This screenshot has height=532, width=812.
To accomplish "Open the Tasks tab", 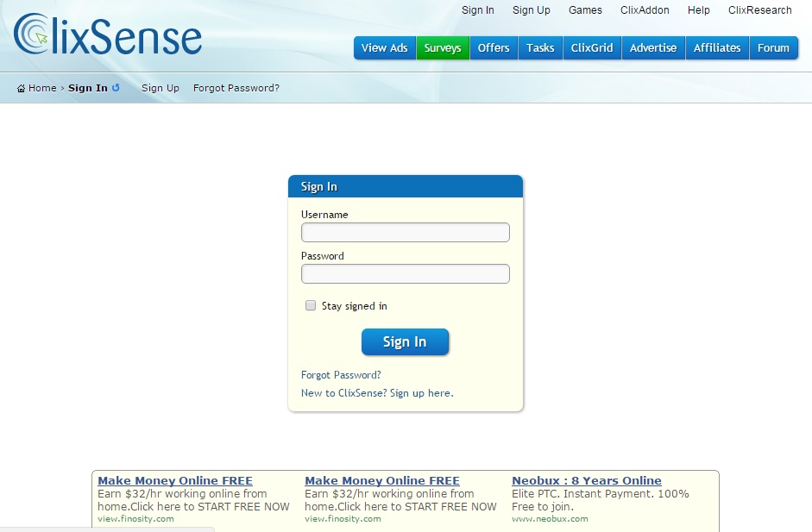I will click(x=540, y=48).
